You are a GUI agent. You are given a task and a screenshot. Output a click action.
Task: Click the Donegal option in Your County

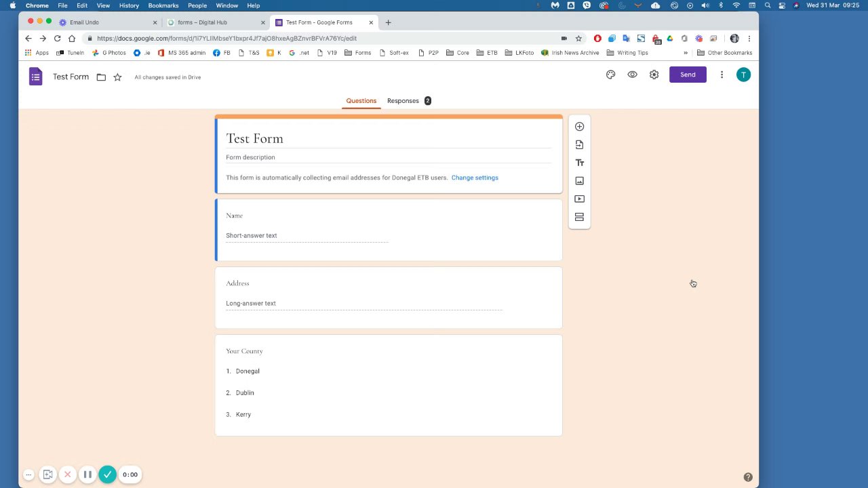coord(248,371)
